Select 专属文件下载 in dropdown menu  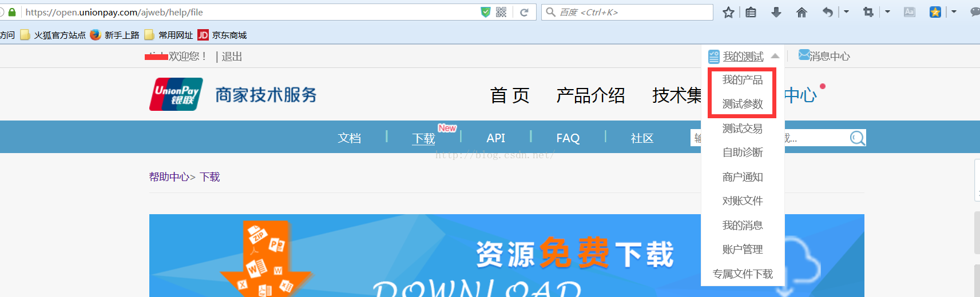pos(743,274)
